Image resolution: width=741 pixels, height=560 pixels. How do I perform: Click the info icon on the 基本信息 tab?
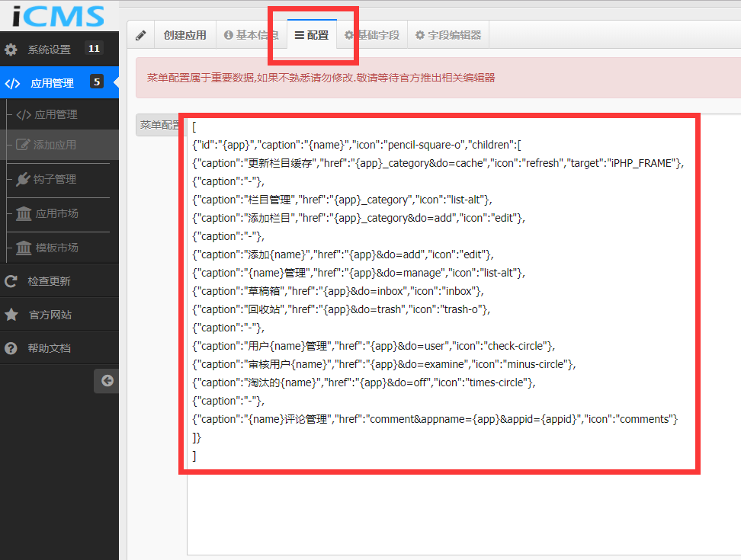click(x=229, y=35)
